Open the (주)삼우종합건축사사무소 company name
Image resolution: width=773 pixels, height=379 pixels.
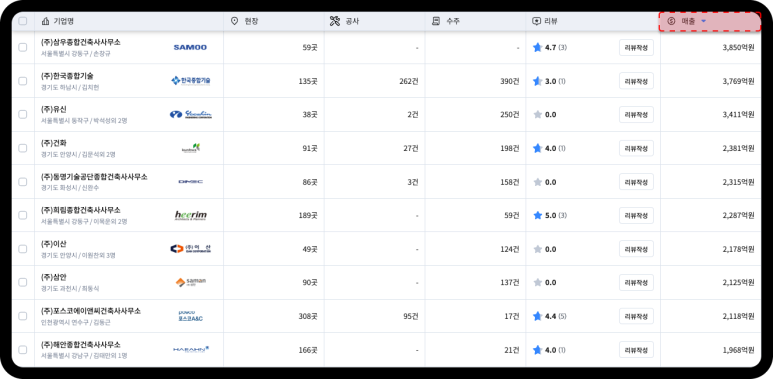click(x=81, y=42)
